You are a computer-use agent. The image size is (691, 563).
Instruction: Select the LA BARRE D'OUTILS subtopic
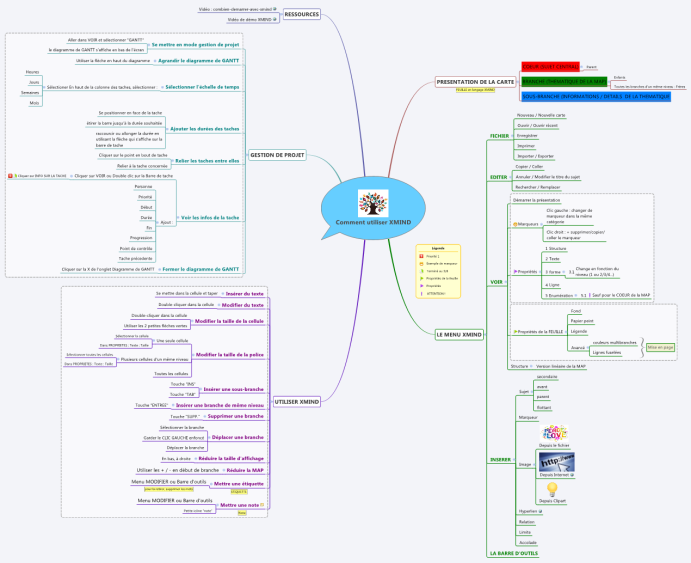[514, 553]
